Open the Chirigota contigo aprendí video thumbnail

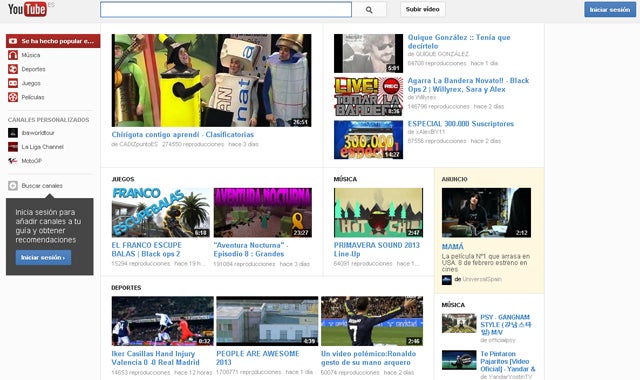[211, 80]
